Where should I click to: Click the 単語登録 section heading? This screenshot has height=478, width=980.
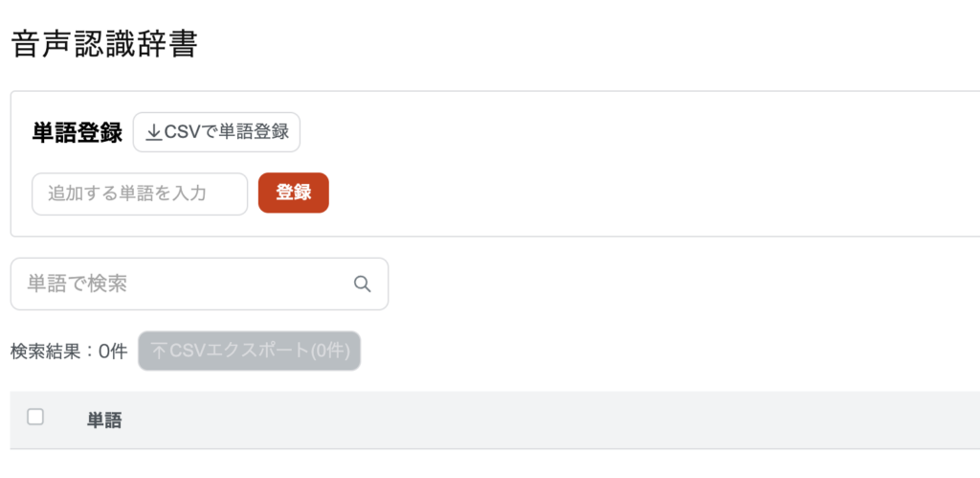click(78, 133)
